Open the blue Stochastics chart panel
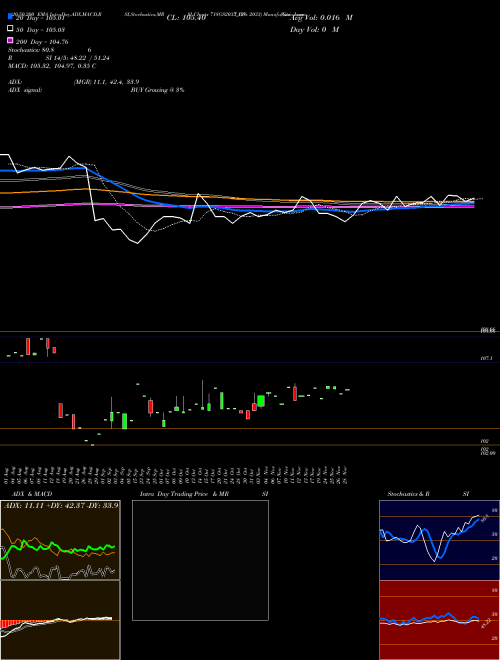500x660 pixels. point(439,540)
